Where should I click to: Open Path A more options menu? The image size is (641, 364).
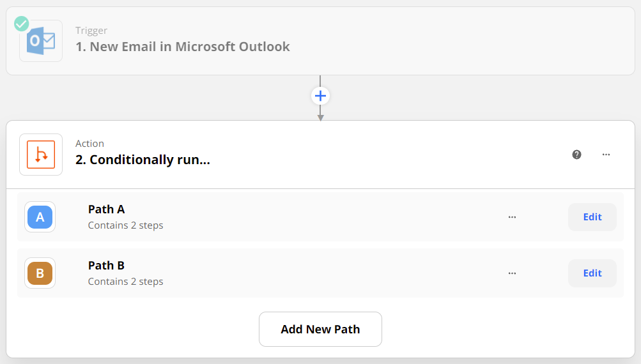[x=513, y=217]
